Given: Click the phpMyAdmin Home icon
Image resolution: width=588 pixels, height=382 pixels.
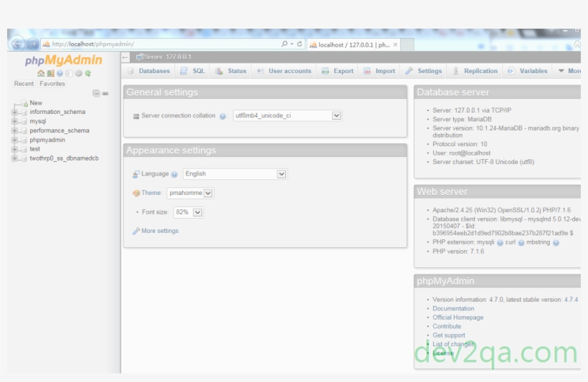Looking at the screenshot, I should coord(41,74).
